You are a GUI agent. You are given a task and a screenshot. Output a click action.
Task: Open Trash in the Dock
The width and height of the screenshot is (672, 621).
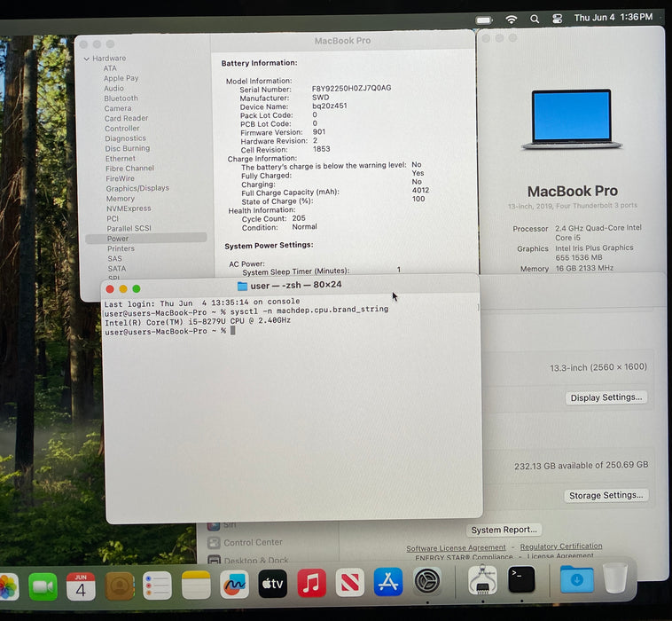click(615, 578)
